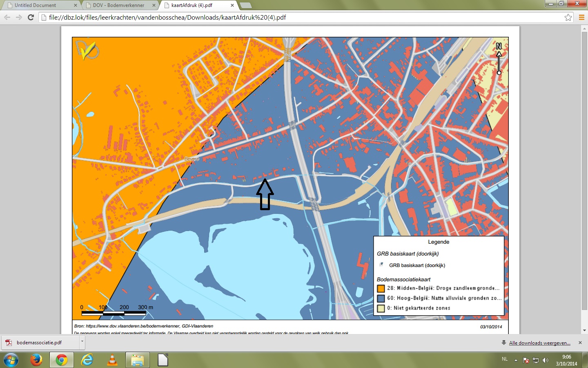Viewport: 588px width, 368px height.
Task: Click the orange legend swatch for 28
Action: [381, 288]
